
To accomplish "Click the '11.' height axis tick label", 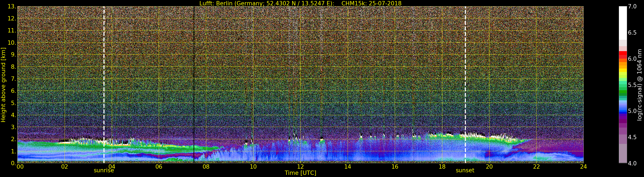I will click(12, 31).
